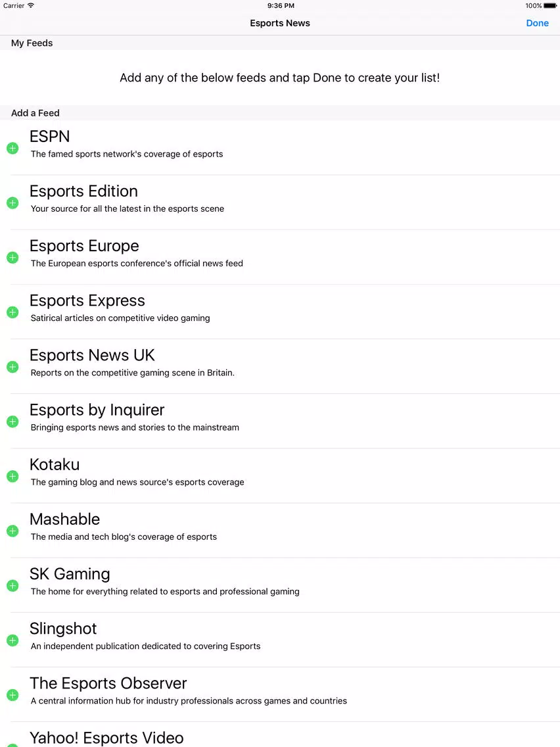Image resolution: width=560 pixels, height=747 pixels.
Task: Tap the battery indicator in status bar
Action: 550,6
